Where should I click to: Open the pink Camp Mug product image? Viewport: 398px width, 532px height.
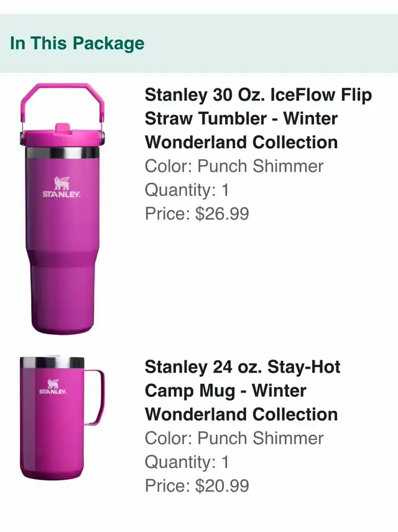click(62, 418)
